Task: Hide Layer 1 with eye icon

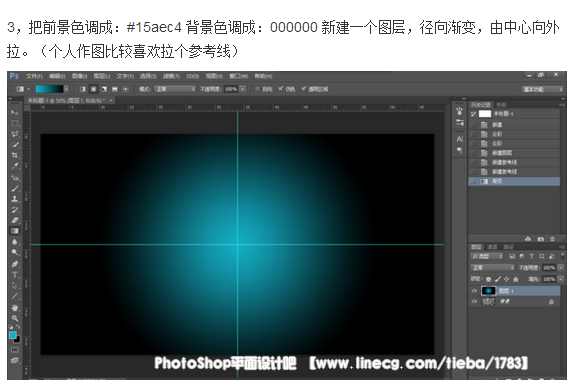Action: click(x=474, y=291)
